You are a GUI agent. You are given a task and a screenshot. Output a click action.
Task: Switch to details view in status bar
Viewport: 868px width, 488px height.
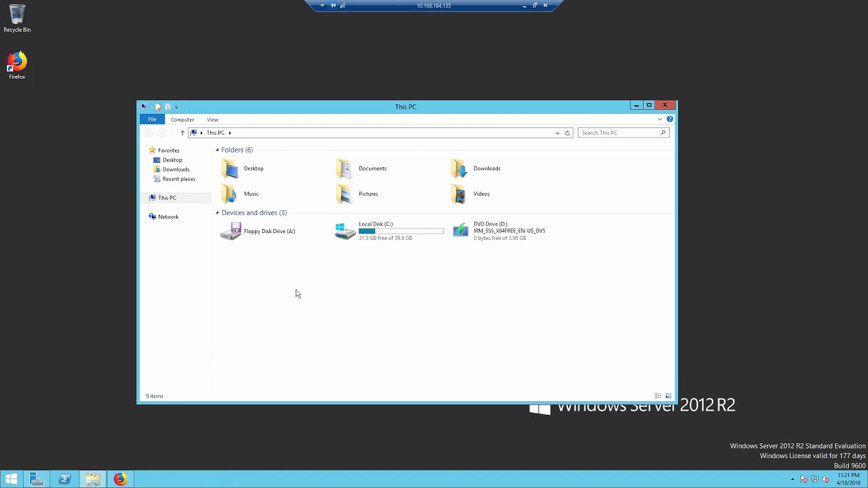(658, 396)
